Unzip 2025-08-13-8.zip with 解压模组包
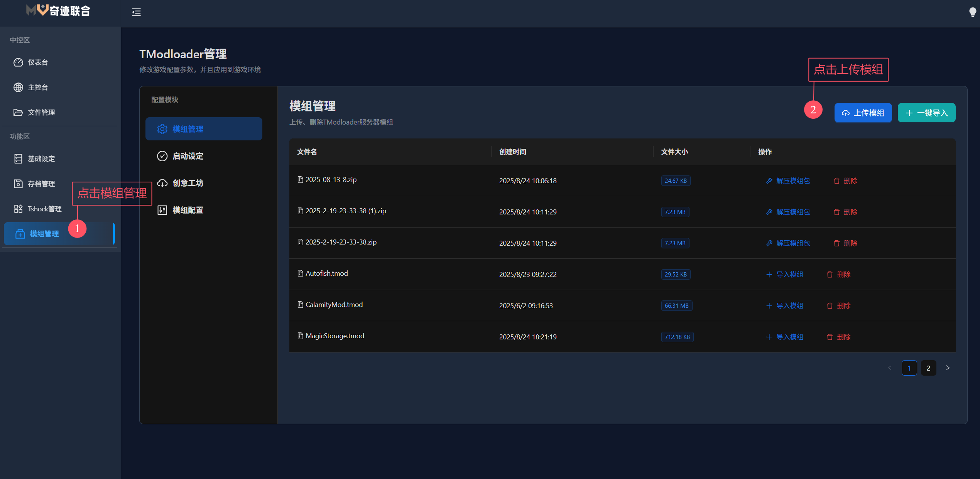Screen dimensions: 980x479 point(788,181)
